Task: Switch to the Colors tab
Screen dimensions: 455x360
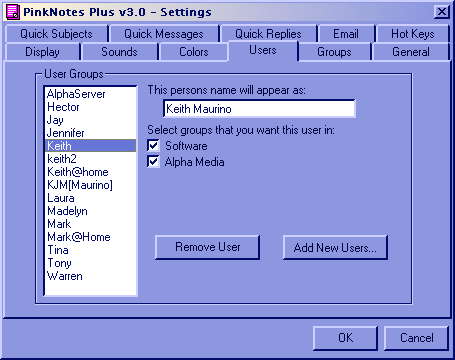Action: tap(194, 52)
